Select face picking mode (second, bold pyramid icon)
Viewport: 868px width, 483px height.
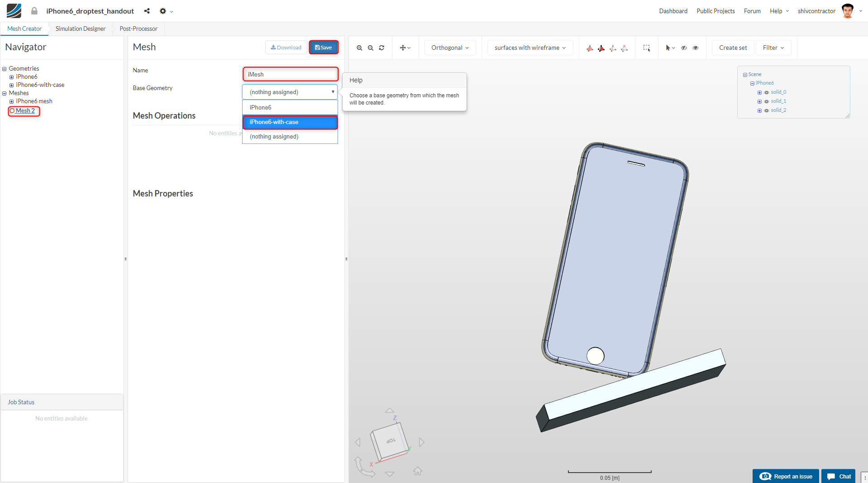click(601, 48)
